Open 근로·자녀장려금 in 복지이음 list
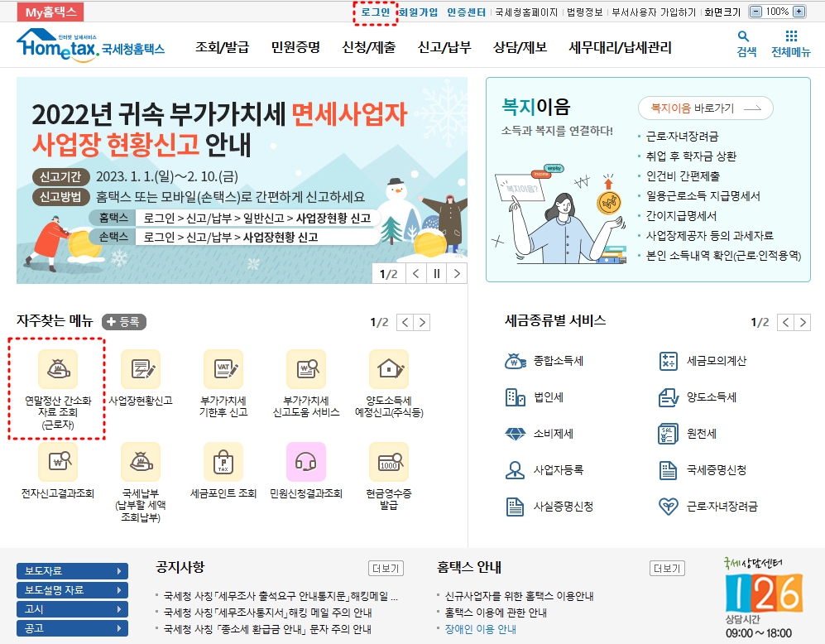825x644 pixels. [x=682, y=137]
